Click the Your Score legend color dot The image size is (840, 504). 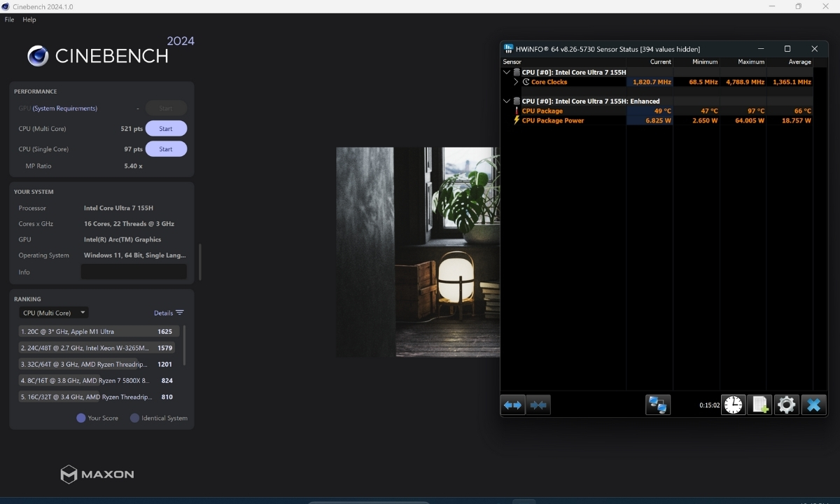81,418
